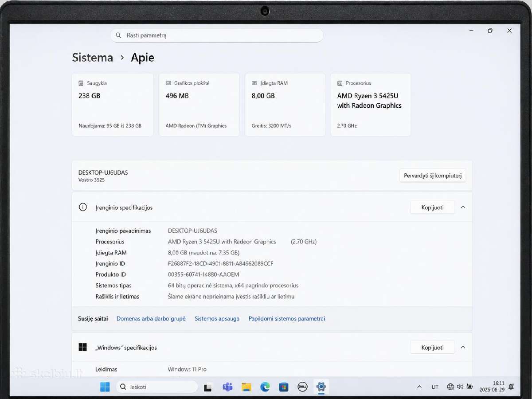
Task: Copy device specs with the Kopijuoti button
Action: (x=433, y=207)
